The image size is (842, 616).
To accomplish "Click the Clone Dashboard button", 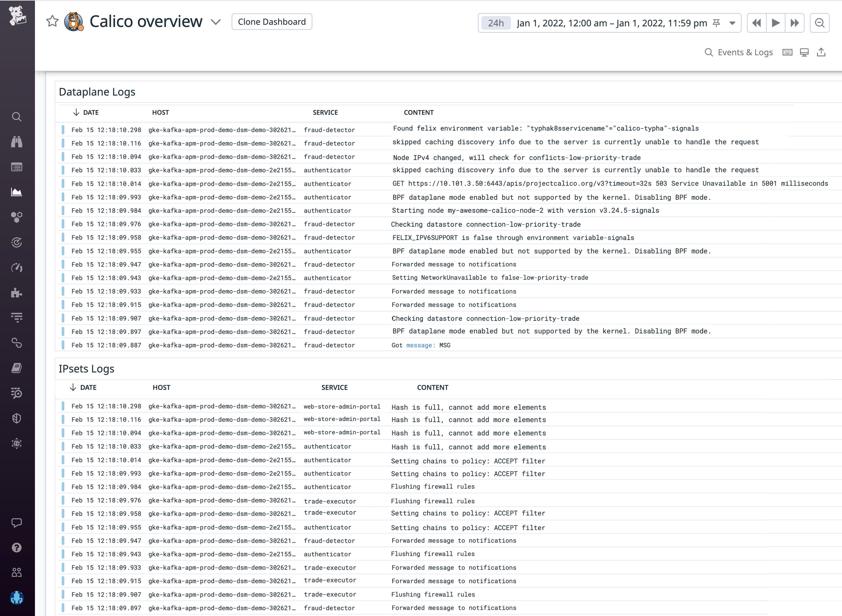I will coord(272,22).
